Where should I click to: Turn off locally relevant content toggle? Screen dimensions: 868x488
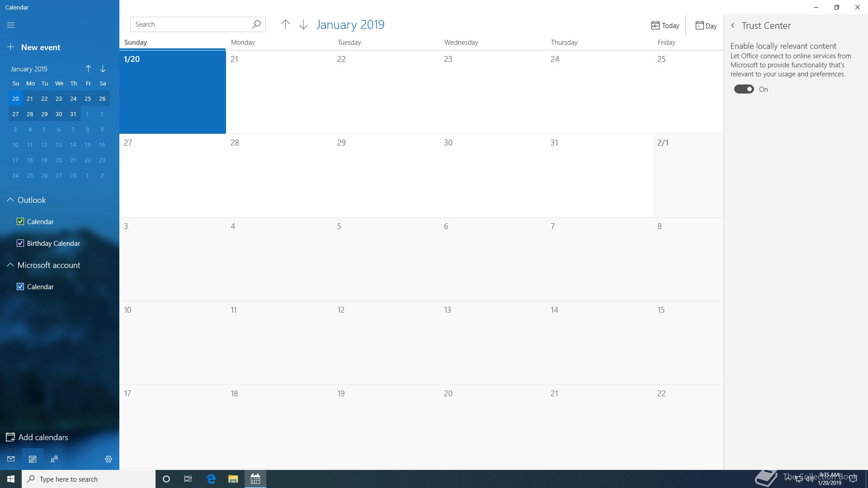(x=744, y=89)
